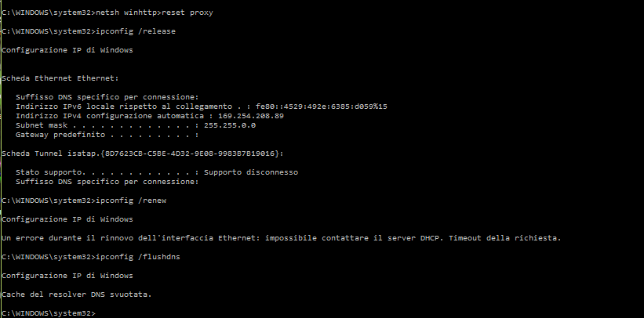Image resolution: width=644 pixels, height=318 pixels.
Task: Click the 'Indirizzo IPv6 locale rispetto al collegamento' label
Action: point(124,107)
